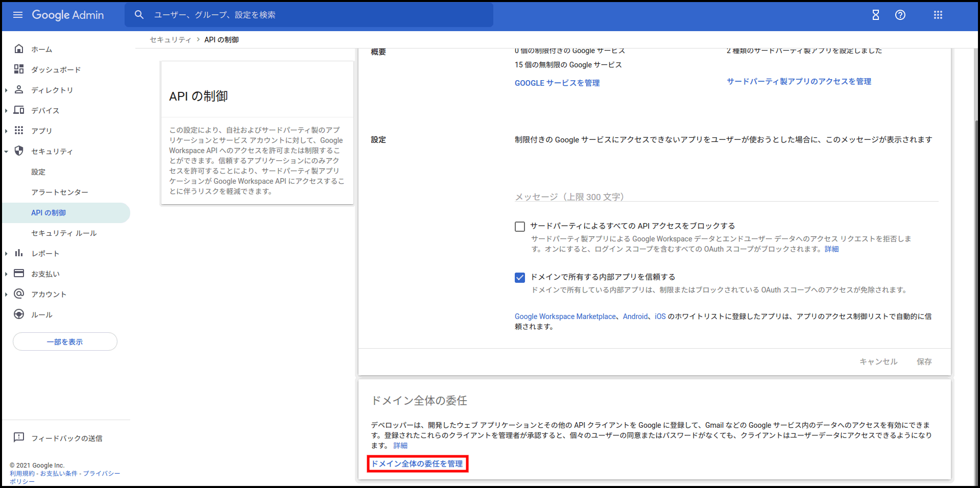Expand the デバイス sidebar section
This screenshot has width=980, height=488.
(x=6, y=111)
